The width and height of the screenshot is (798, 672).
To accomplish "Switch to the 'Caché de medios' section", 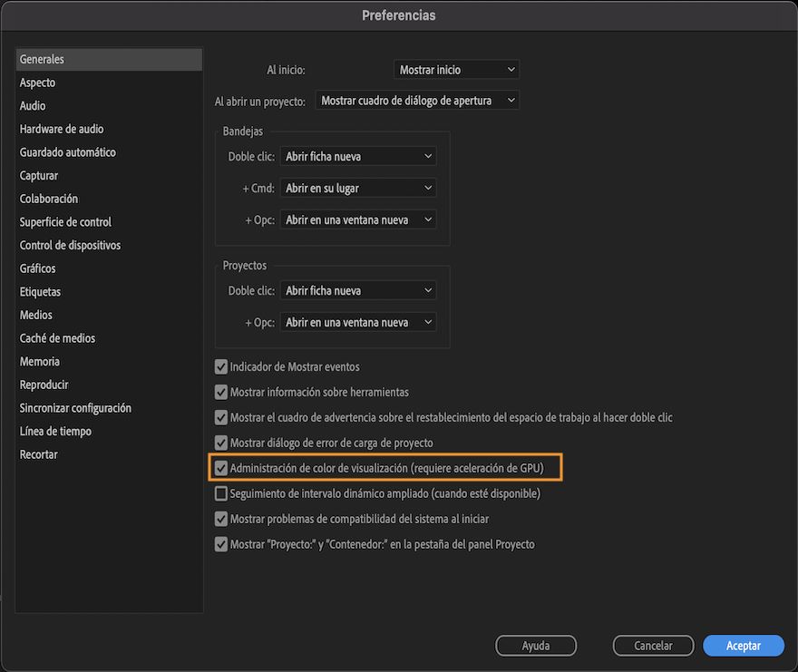I will pyautogui.click(x=57, y=337).
